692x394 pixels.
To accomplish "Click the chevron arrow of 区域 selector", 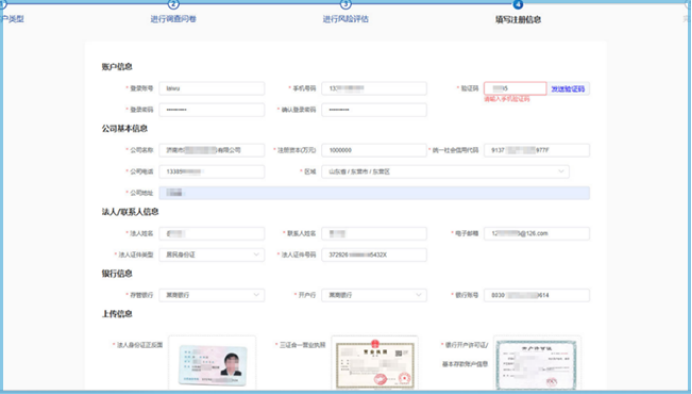I will pyautogui.click(x=561, y=171).
